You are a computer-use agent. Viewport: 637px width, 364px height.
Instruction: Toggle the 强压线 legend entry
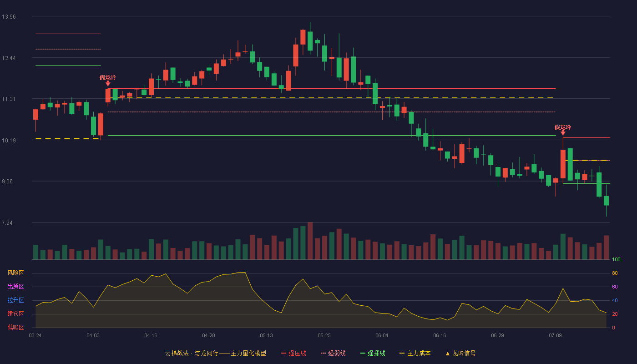(294, 354)
